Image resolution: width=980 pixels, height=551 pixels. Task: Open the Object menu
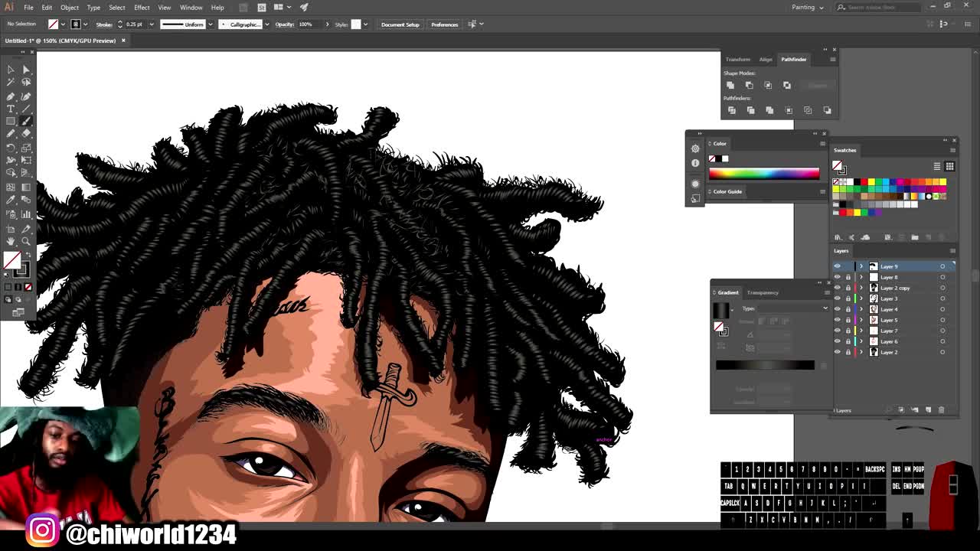tap(70, 8)
